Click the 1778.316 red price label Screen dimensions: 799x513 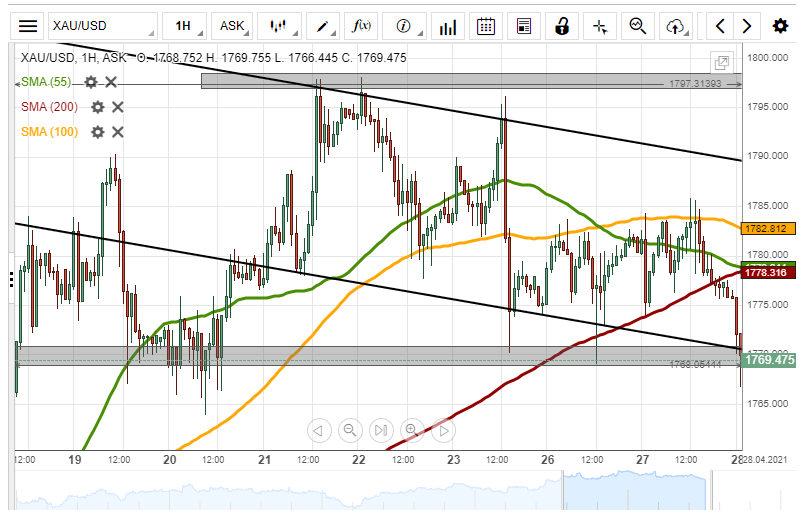[767, 273]
